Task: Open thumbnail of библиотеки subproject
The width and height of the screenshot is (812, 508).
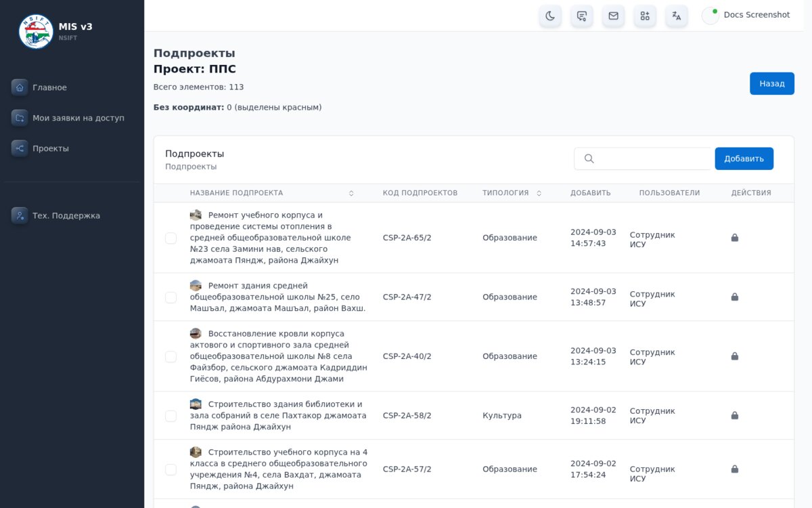Action: click(x=196, y=404)
